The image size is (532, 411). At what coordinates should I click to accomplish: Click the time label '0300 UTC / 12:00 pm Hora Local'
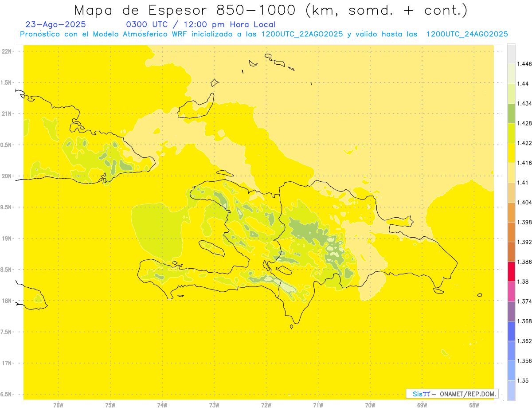point(201,25)
